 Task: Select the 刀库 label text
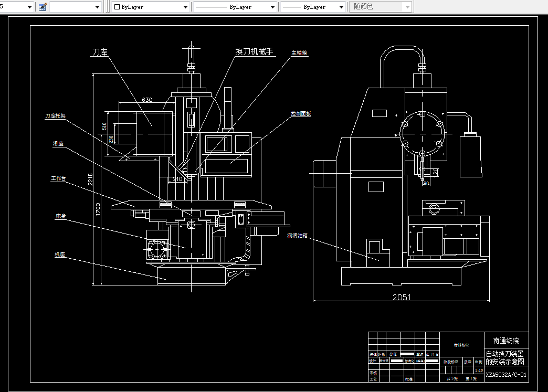(100, 52)
